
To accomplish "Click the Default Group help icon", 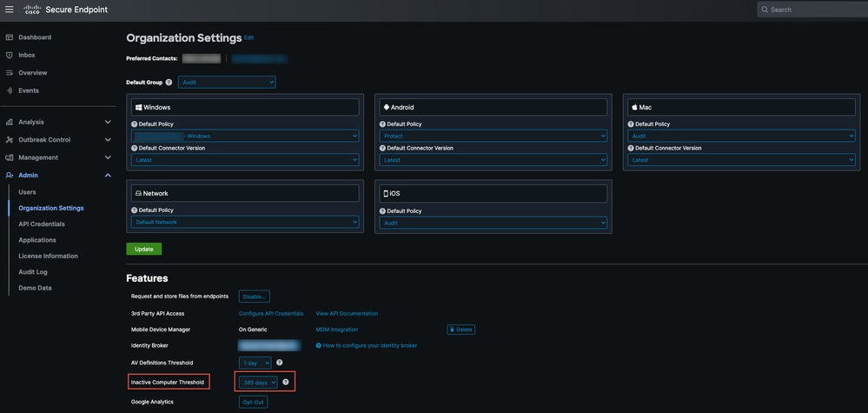I will tap(169, 83).
